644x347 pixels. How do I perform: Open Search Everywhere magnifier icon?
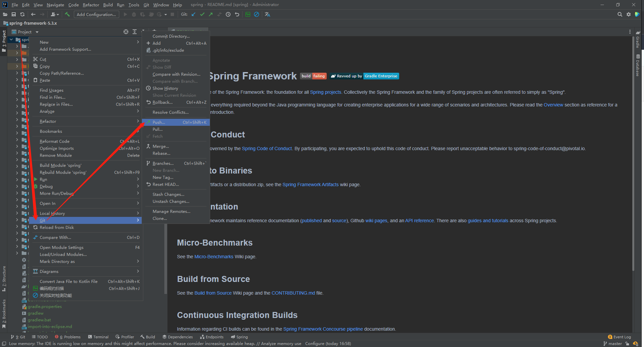point(620,14)
